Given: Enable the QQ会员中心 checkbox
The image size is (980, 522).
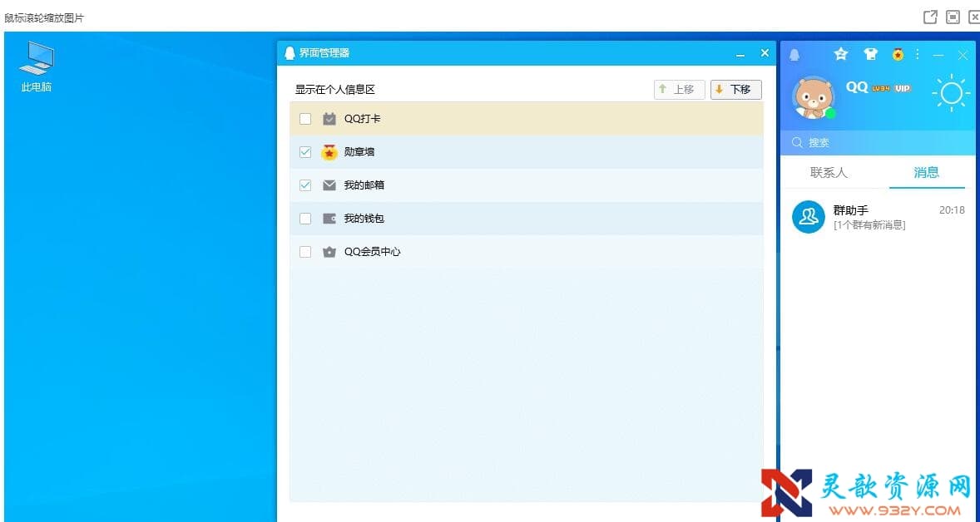Looking at the screenshot, I should (305, 252).
